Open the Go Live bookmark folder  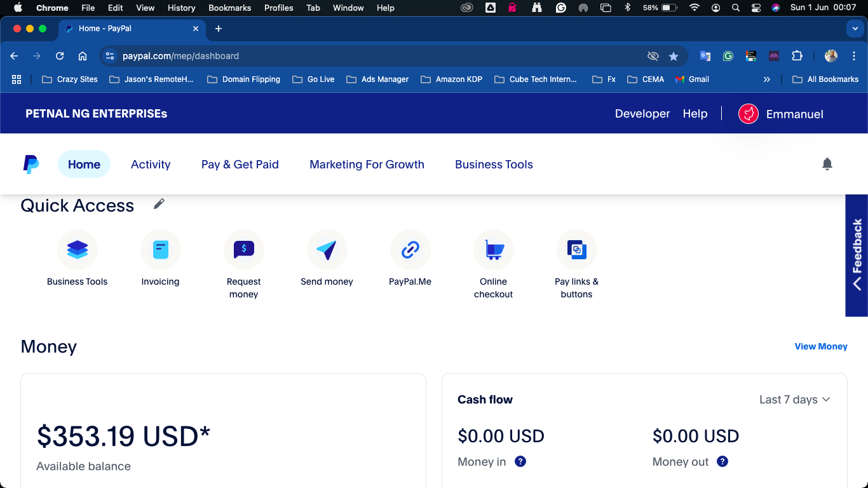click(314, 79)
